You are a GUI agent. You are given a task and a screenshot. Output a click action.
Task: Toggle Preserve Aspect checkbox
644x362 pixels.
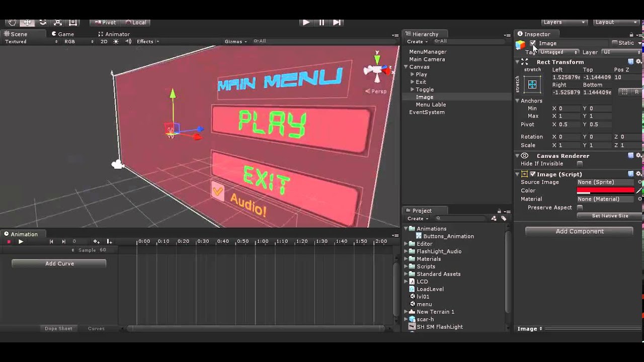(x=580, y=208)
